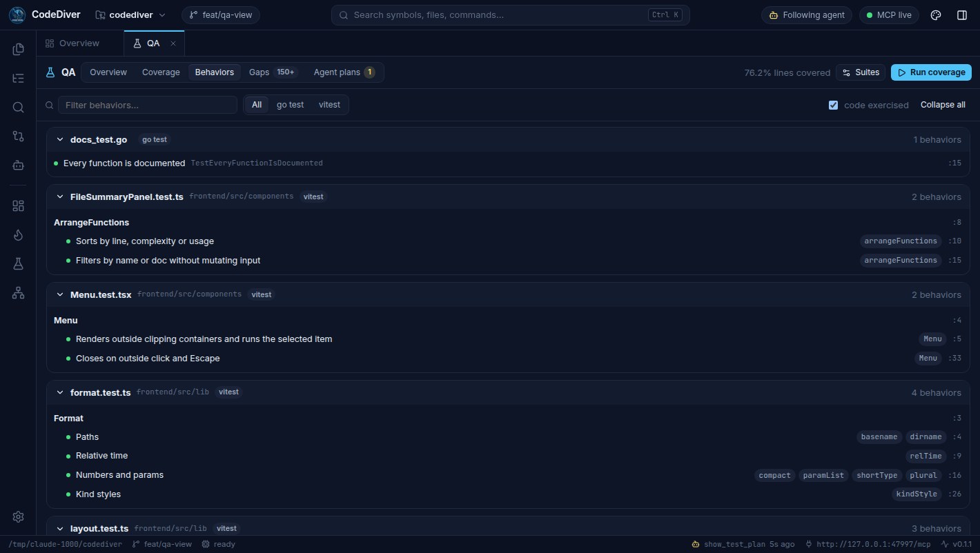Viewport: 980px width, 553px height.
Task: Open the QA flask icon in sidebar
Action: (18, 264)
